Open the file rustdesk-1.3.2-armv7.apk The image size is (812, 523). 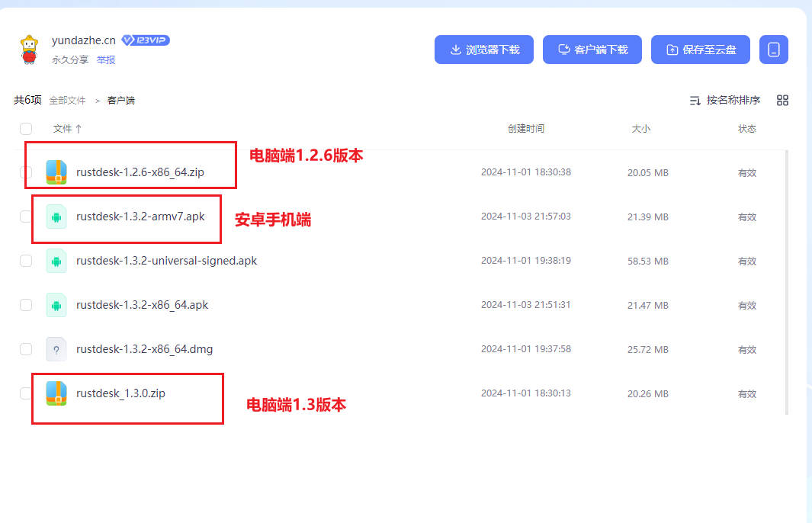pyautogui.click(x=140, y=217)
